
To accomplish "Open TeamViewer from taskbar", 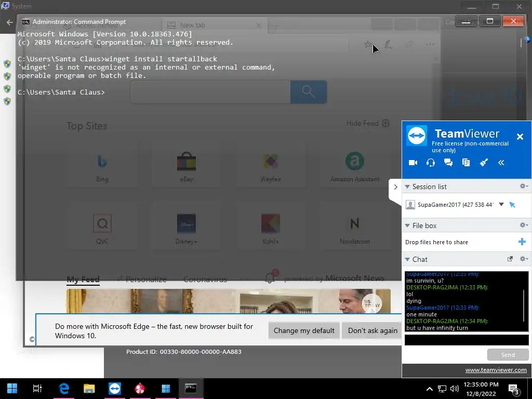I will tap(115, 389).
